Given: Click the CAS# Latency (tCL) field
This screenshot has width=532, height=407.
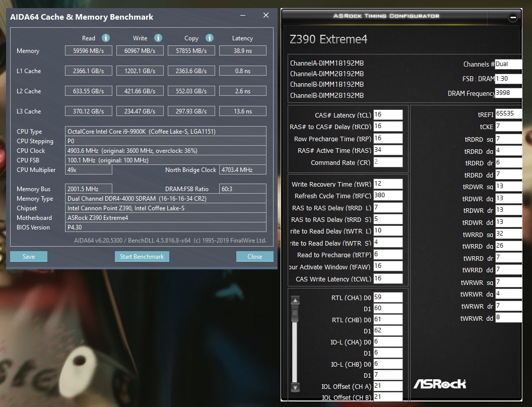Looking at the screenshot, I should 388,115.
